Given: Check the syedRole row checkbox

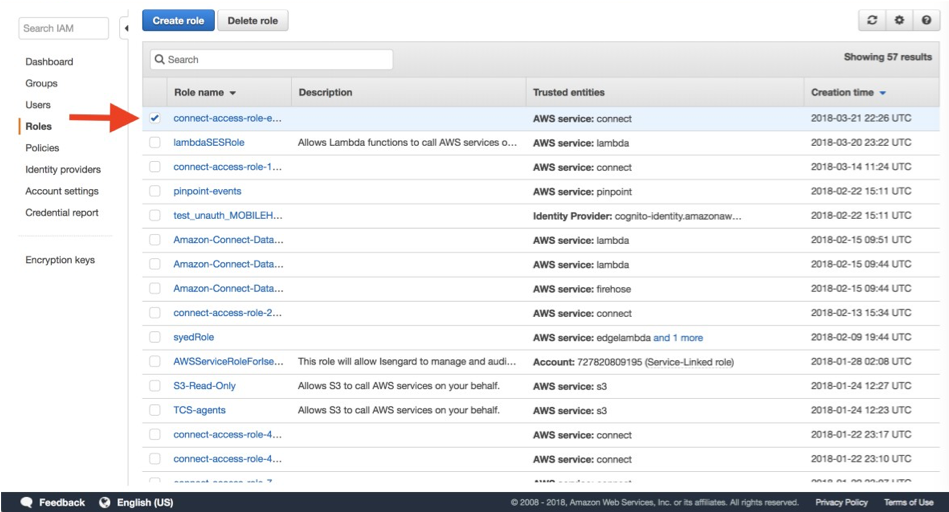Looking at the screenshot, I should [155, 337].
